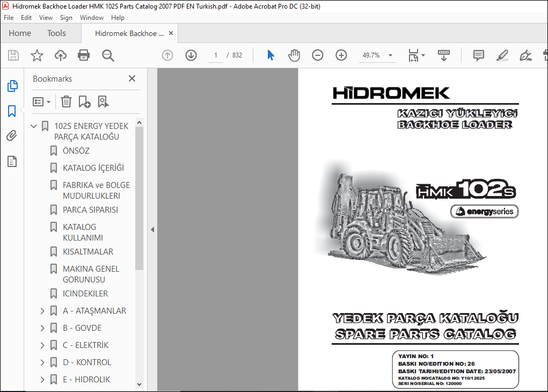Go to next page arrow
The height and width of the screenshot is (392, 548).
point(191,55)
